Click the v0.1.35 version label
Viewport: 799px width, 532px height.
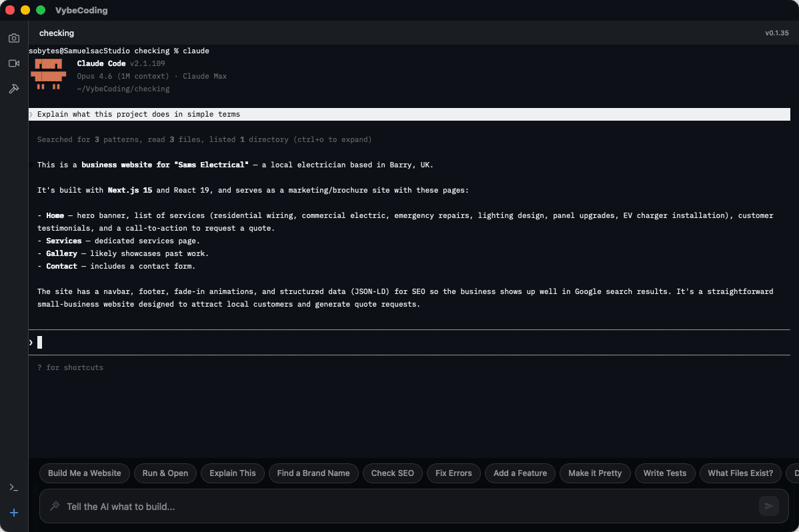coord(776,33)
